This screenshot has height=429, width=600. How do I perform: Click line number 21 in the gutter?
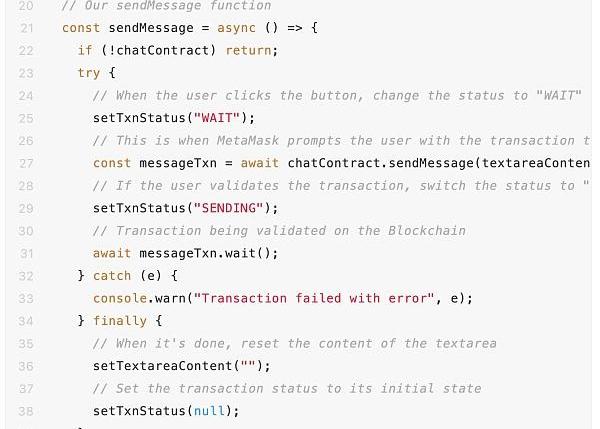[x=26, y=28]
